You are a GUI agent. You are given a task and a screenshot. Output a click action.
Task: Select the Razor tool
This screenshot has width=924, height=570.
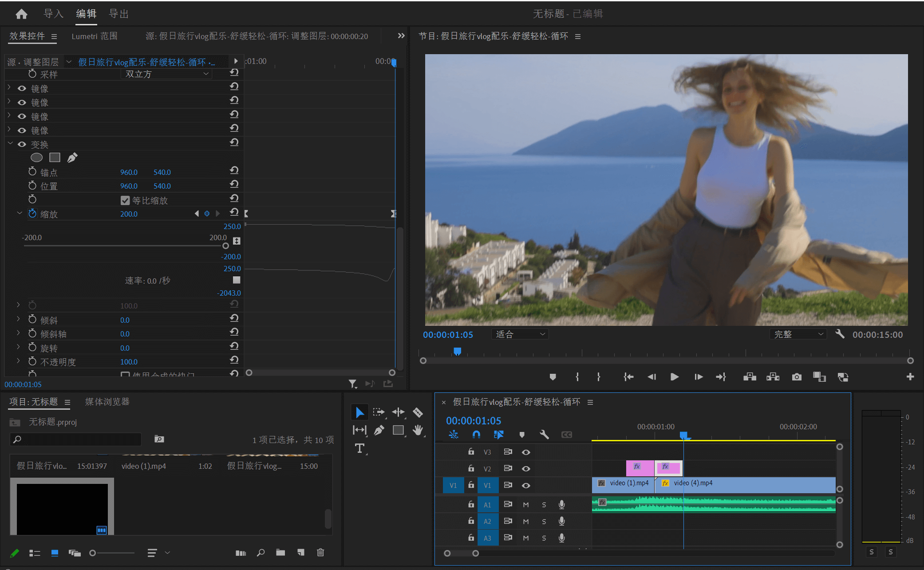point(418,412)
